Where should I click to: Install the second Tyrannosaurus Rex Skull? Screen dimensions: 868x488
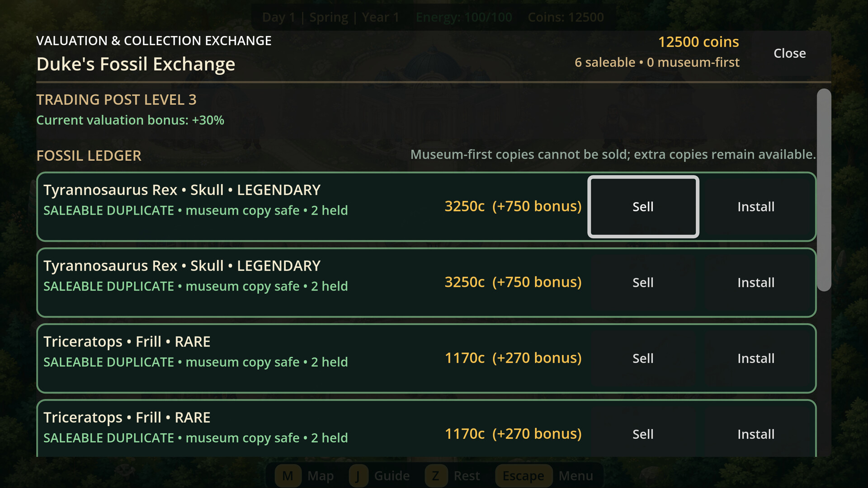pyautogui.click(x=756, y=282)
